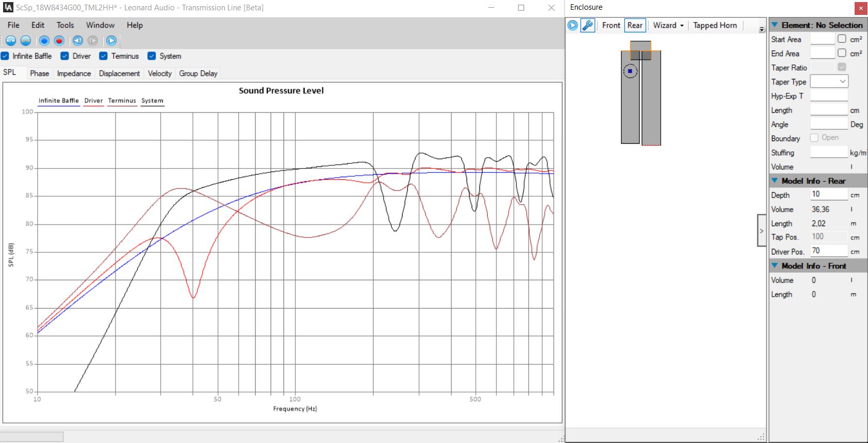Click the wrench icon in Enclosure panel
868x443 pixels.
588,25
